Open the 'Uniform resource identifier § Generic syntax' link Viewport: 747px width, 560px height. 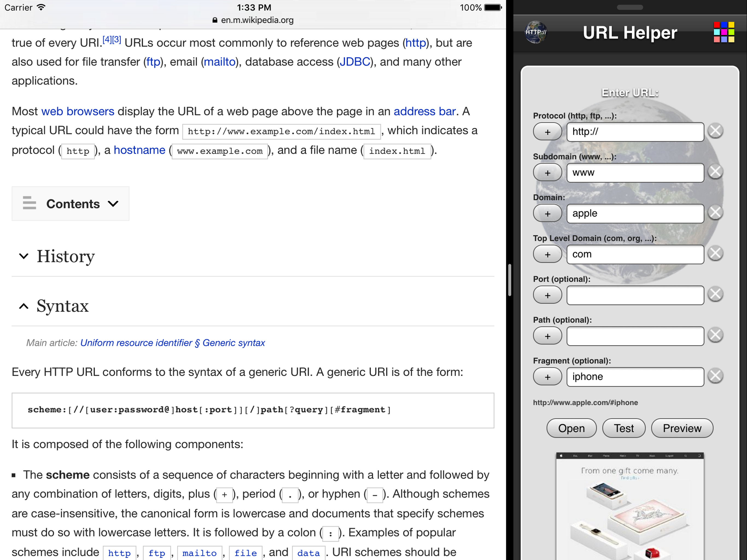[173, 343]
